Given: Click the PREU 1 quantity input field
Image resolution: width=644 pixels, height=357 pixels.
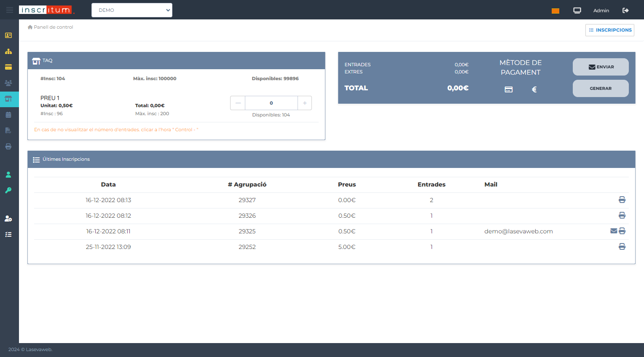Looking at the screenshot, I should (x=271, y=103).
